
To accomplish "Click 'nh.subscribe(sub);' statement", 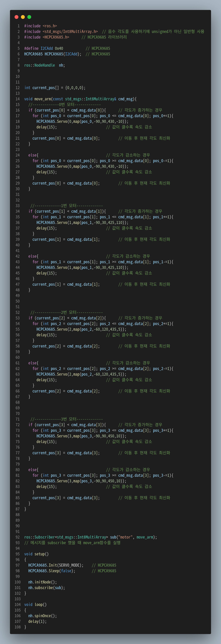I will click(x=46, y=588).
